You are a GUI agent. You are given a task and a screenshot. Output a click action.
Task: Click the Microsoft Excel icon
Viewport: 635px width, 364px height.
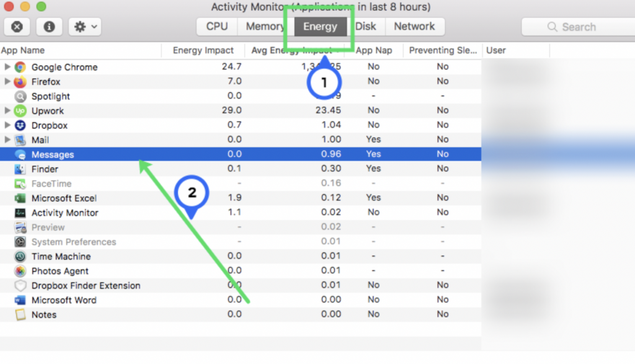(20, 198)
